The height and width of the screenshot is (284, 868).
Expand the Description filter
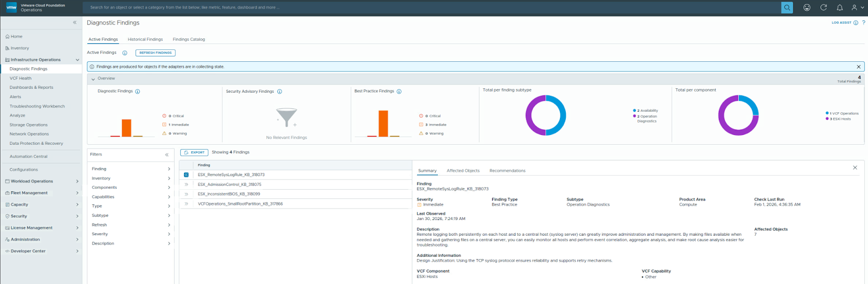click(x=169, y=243)
